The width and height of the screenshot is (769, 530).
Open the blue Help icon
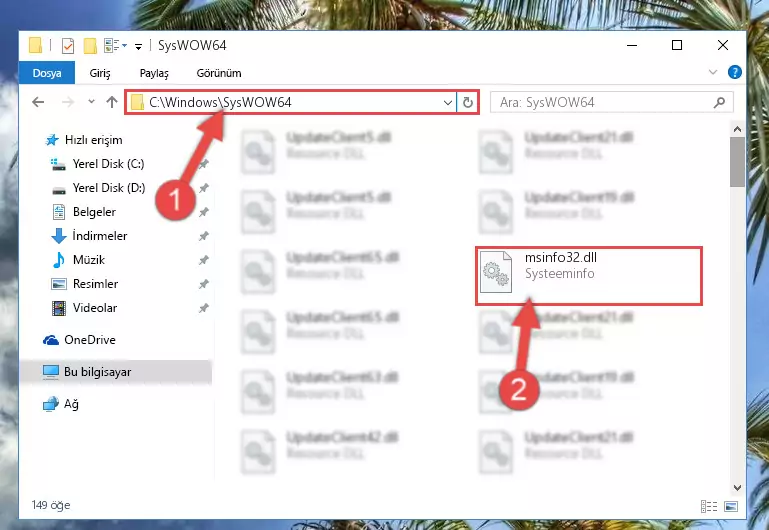pos(734,73)
